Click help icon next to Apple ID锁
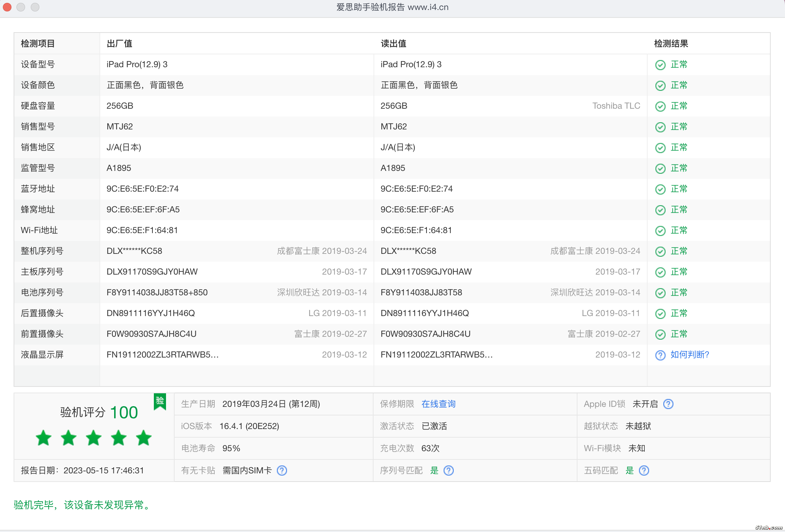The image size is (785, 532). coord(668,404)
